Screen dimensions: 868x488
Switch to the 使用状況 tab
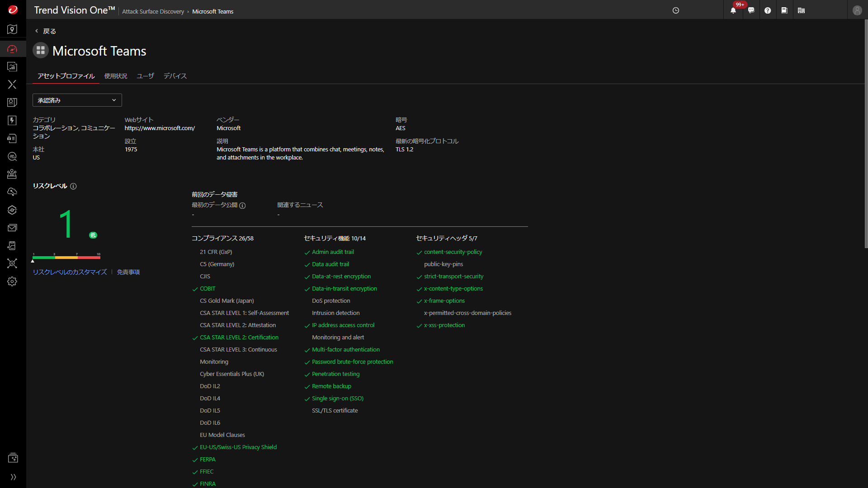(116, 76)
